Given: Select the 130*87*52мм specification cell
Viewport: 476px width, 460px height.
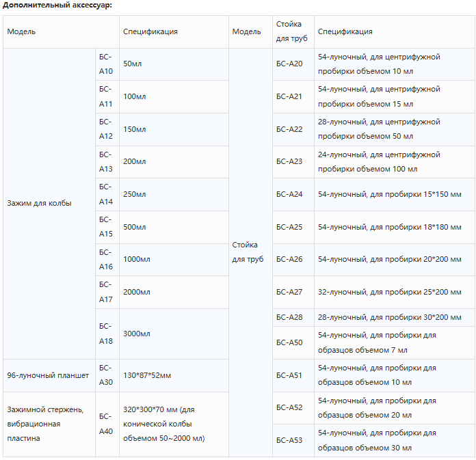Looking at the screenshot, I should click(x=174, y=375).
